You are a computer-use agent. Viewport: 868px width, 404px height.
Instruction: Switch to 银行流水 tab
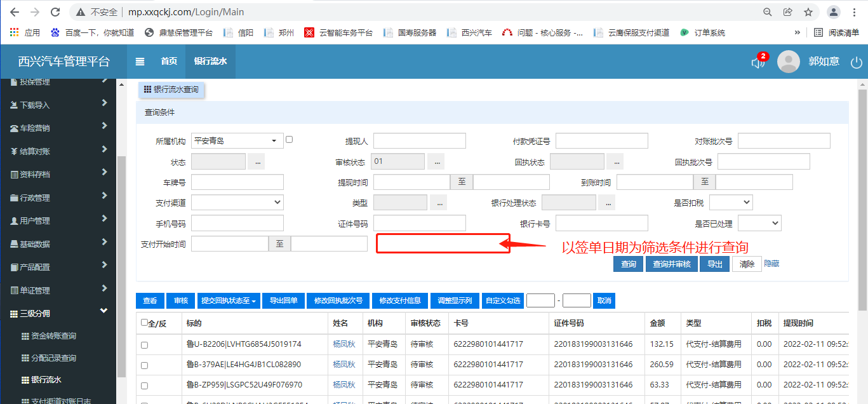(210, 62)
